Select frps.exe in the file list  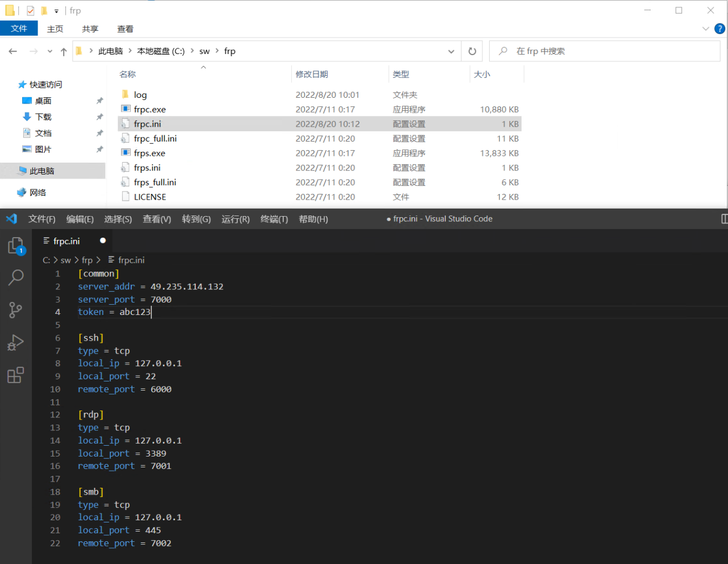(150, 154)
